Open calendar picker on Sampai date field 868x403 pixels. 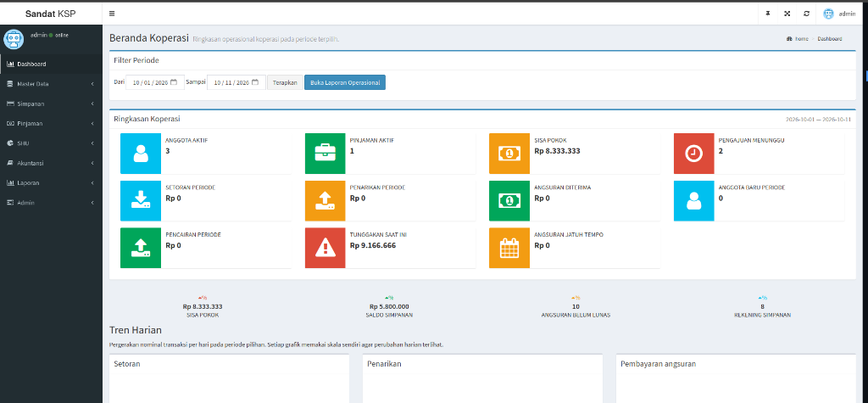[x=255, y=82]
